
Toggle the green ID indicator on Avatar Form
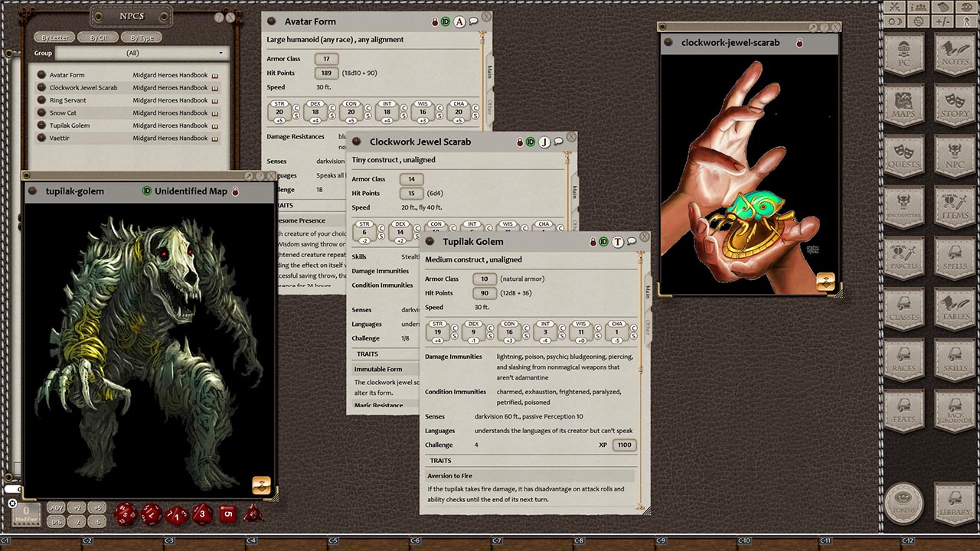click(x=445, y=21)
